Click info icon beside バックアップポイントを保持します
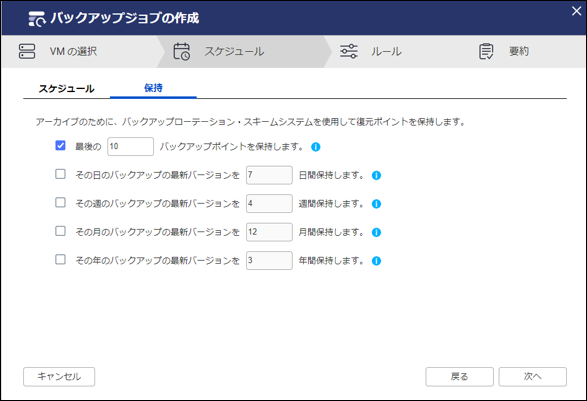This screenshot has width=587, height=401. 316,147
